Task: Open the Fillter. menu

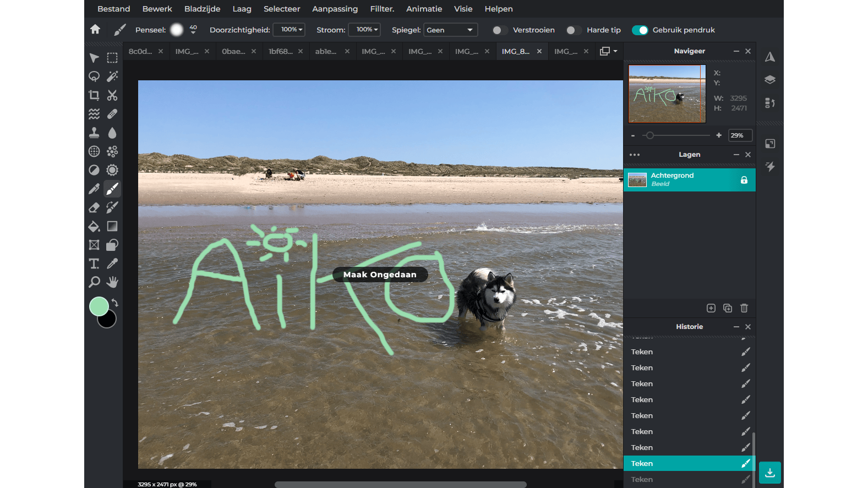Action: (382, 9)
